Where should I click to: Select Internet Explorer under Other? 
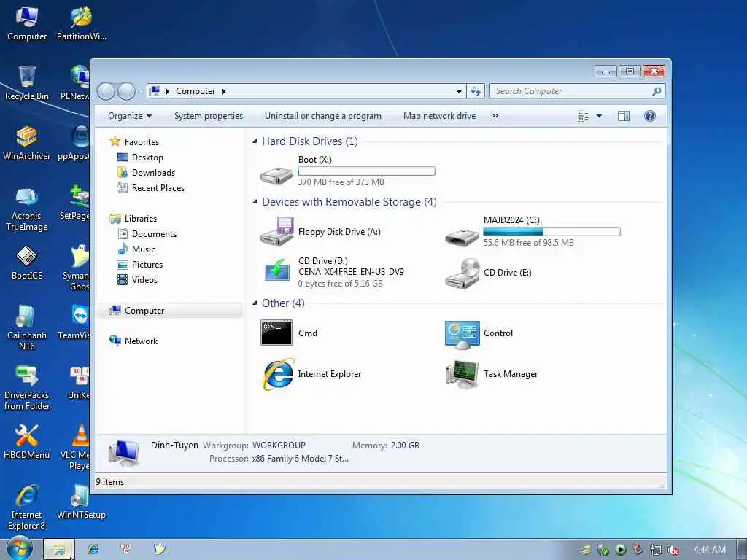click(x=311, y=374)
